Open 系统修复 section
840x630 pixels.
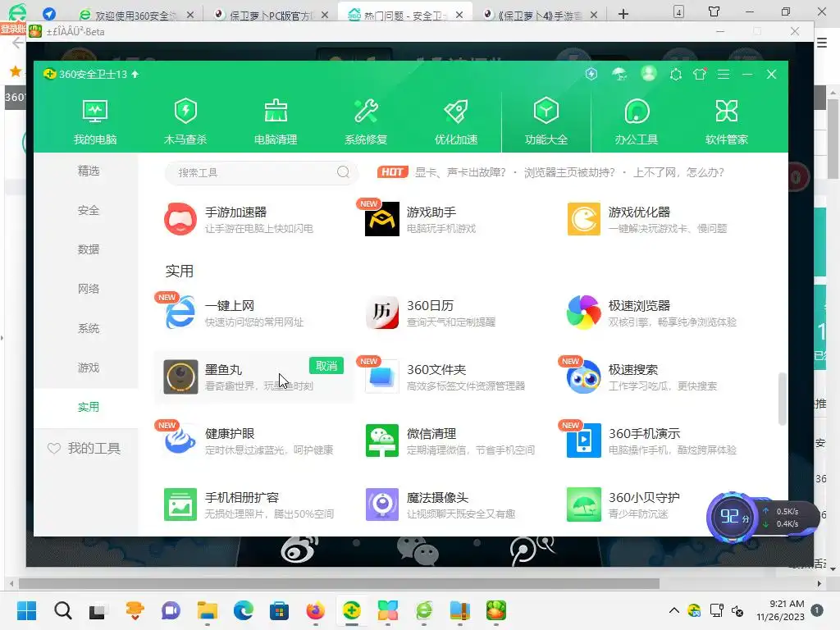(366, 121)
